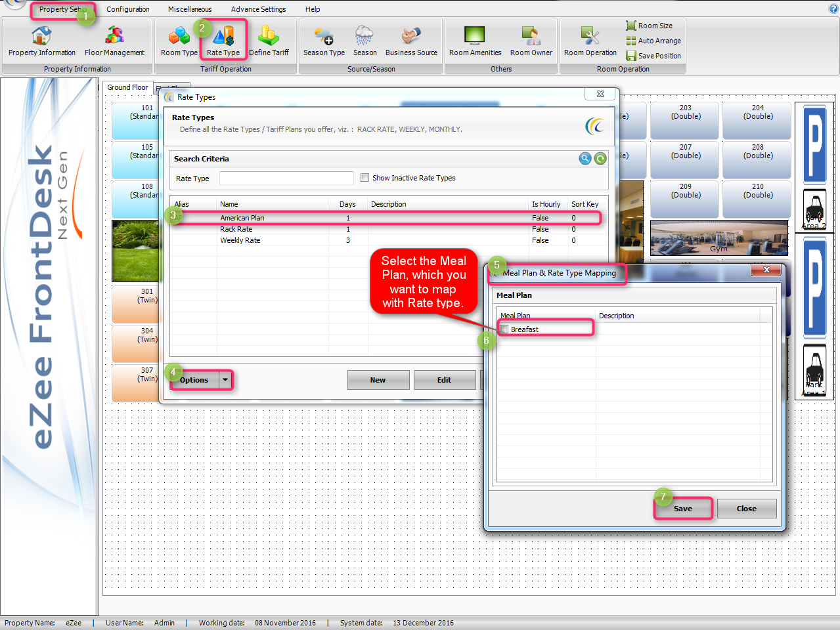Sort by the Days column header
The width and height of the screenshot is (840, 630).
[x=347, y=204]
